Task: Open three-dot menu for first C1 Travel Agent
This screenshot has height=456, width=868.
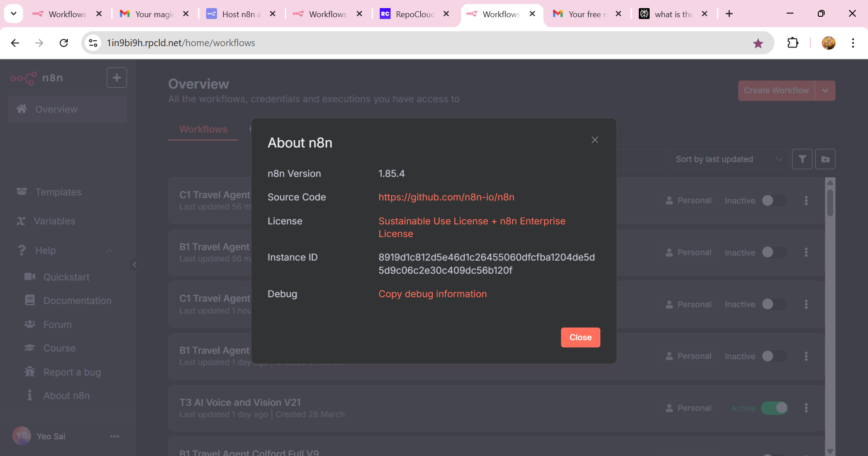Action: click(x=806, y=200)
